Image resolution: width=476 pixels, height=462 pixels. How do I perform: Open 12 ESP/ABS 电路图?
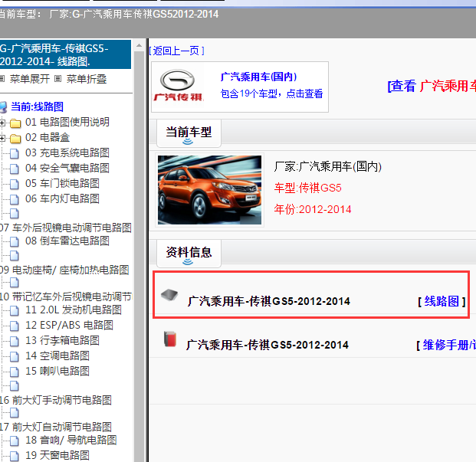point(69,325)
